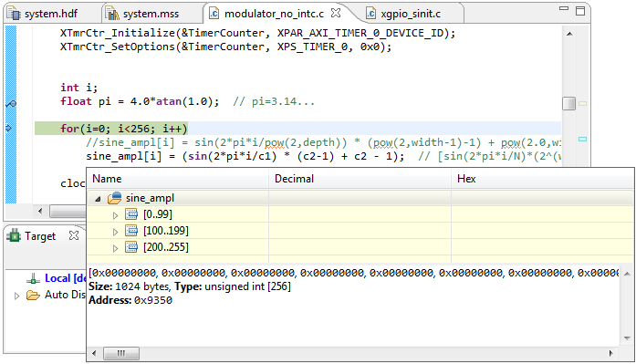Close the modulator_no_intc.c editor tab
Image resolution: width=636 pixels, height=364 pixels.
[x=336, y=13]
